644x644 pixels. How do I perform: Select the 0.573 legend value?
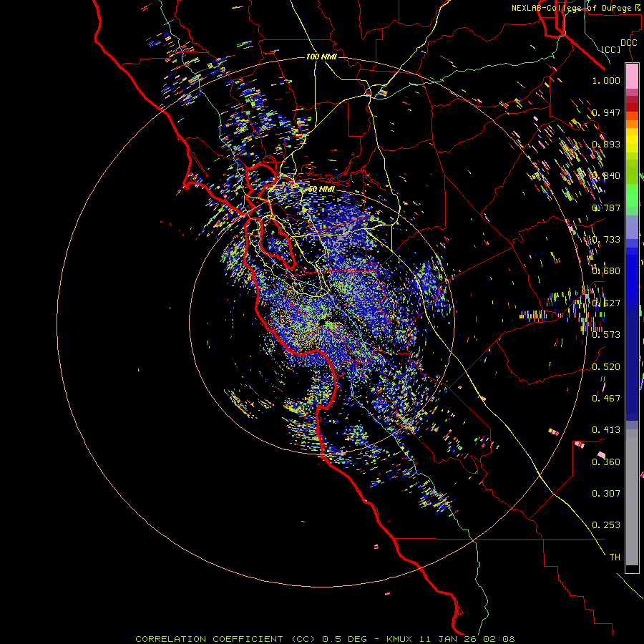coord(606,334)
